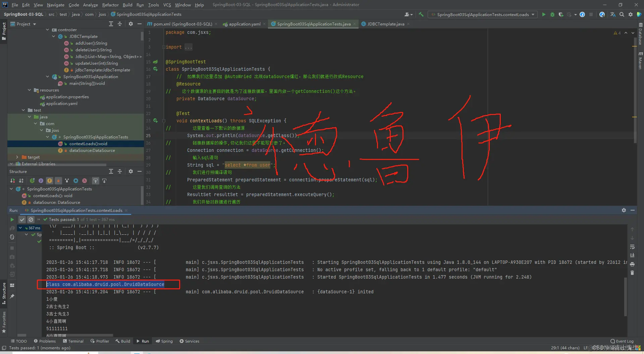Open the Services tool window

pyautogui.click(x=190, y=341)
